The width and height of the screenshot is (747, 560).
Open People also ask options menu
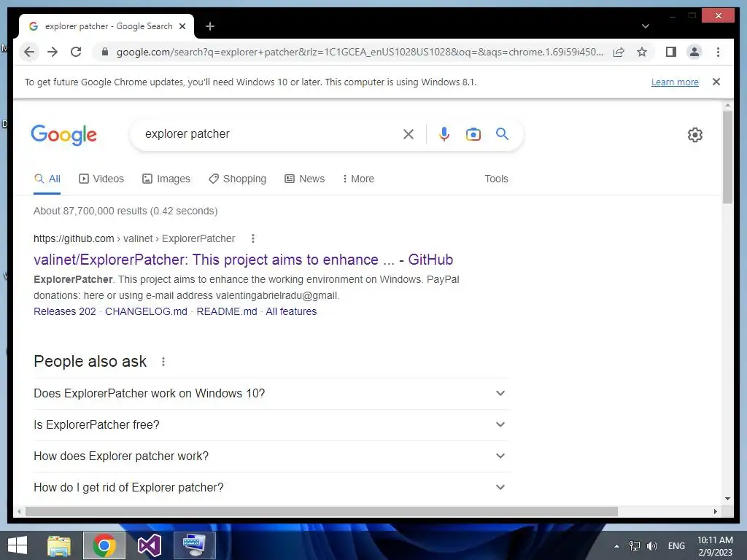(x=163, y=362)
